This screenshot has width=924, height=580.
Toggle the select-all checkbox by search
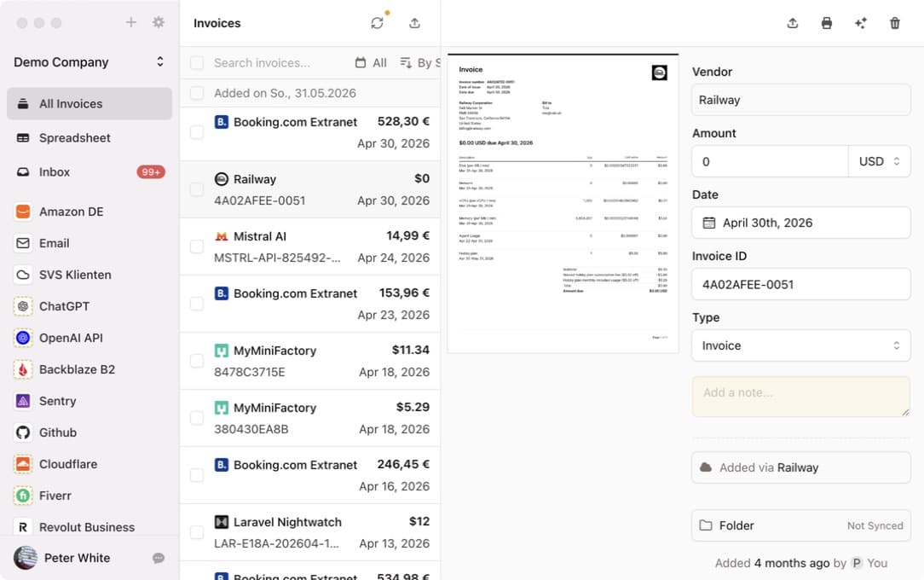tap(197, 62)
